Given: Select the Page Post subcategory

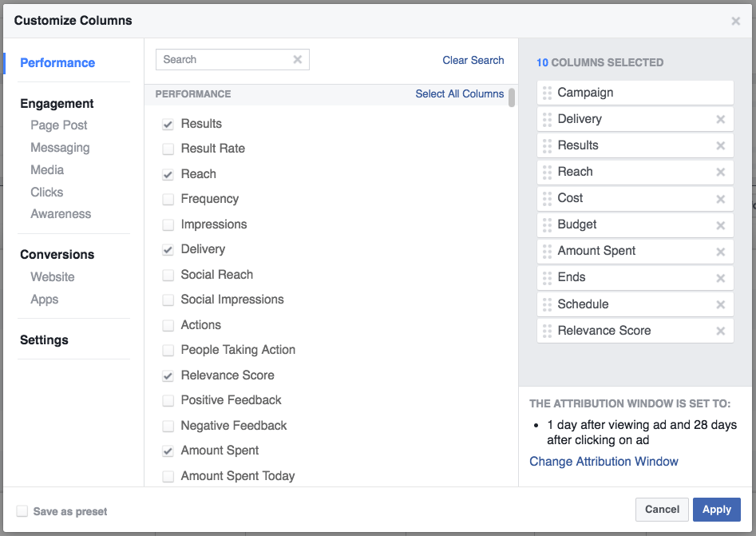Looking at the screenshot, I should [59, 125].
